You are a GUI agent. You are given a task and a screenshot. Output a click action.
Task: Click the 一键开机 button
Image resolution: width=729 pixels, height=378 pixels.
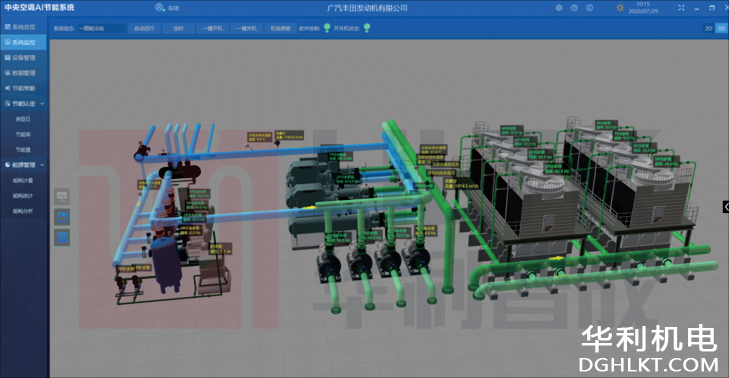click(212, 28)
